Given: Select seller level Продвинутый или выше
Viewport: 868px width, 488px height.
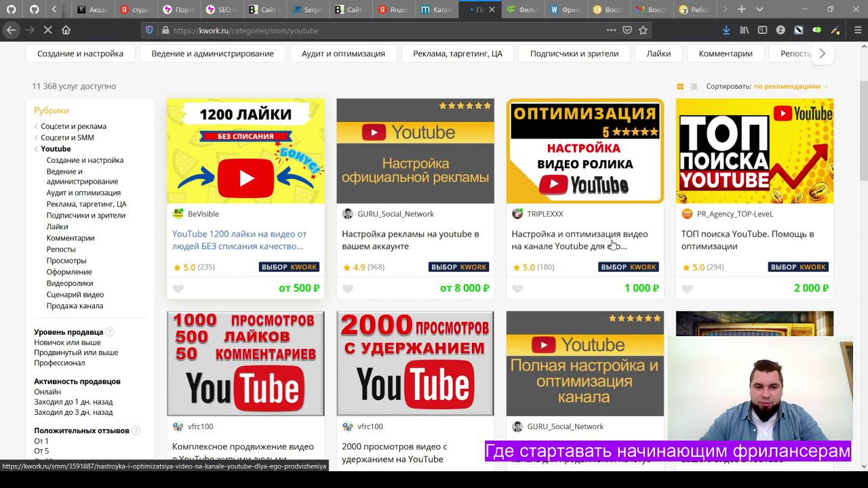Looking at the screenshot, I should click(76, 352).
